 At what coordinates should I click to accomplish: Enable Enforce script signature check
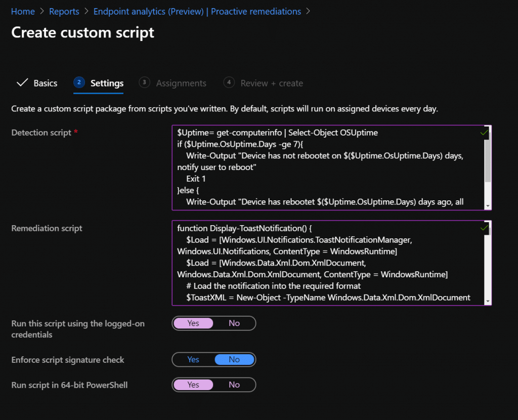[x=193, y=359]
